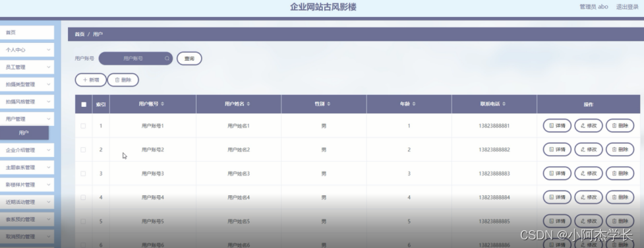
Task: Open 详情 for row 用户账号1
Action: (x=557, y=126)
